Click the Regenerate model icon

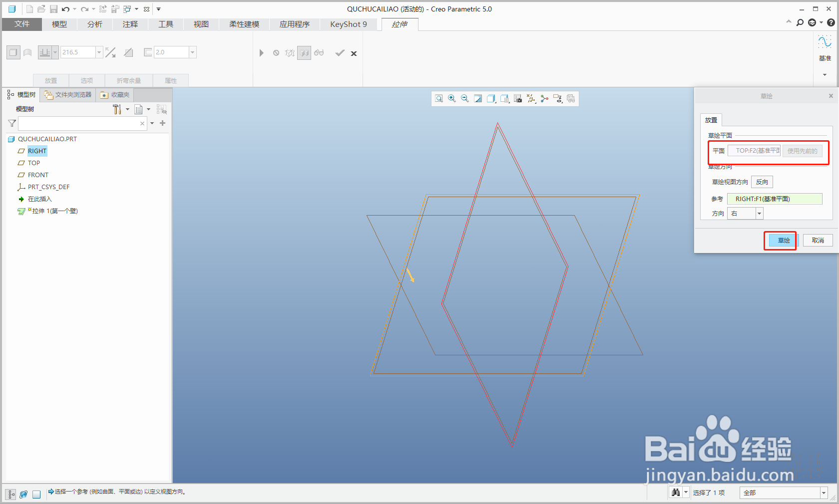click(x=103, y=9)
